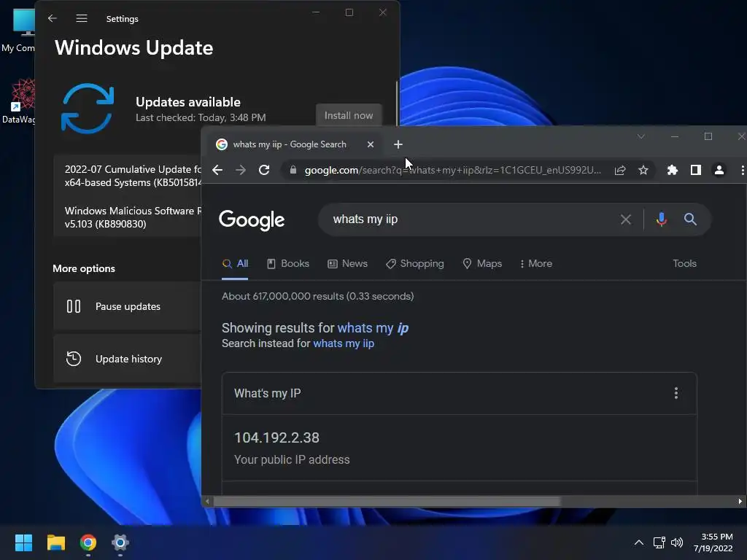747x560 pixels.
Task: Open the Chrome tab search chevron
Action: coord(641,136)
